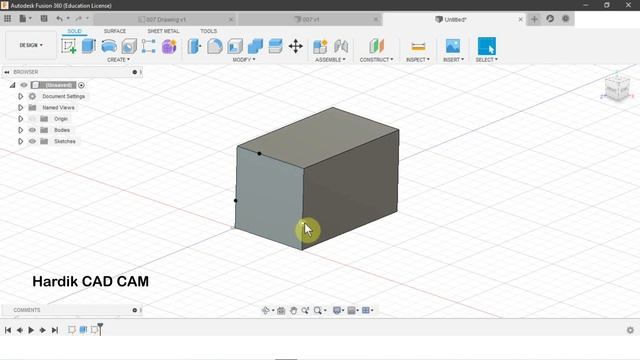
Task: Select the Offset Face tool
Action: [276, 46]
